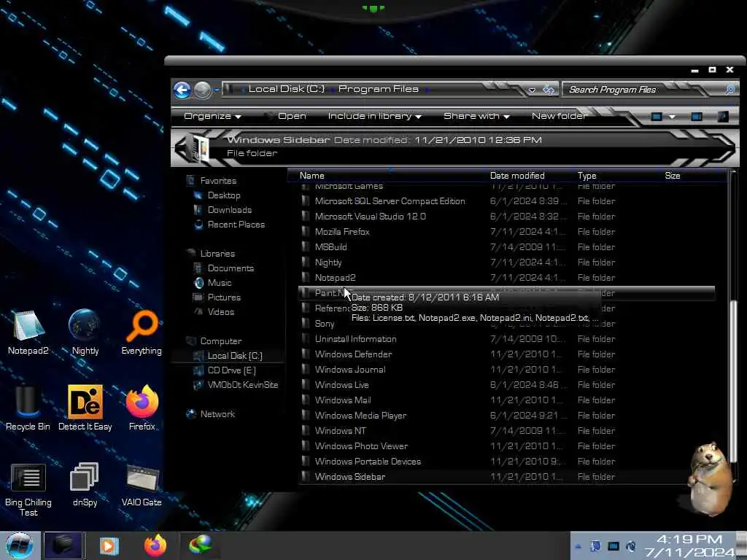Select Libraries in the navigation pane
Viewport: 747px width, 560px height.
tap(217, 254)
